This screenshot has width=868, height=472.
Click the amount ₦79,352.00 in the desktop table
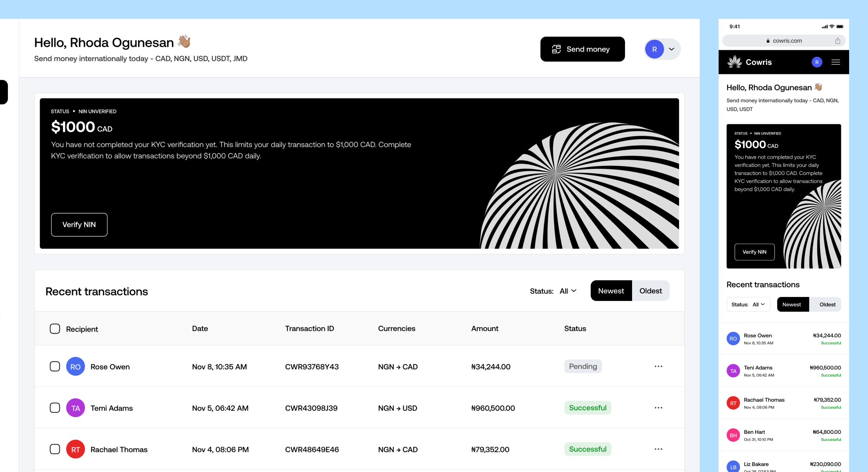tap(490, 449)
